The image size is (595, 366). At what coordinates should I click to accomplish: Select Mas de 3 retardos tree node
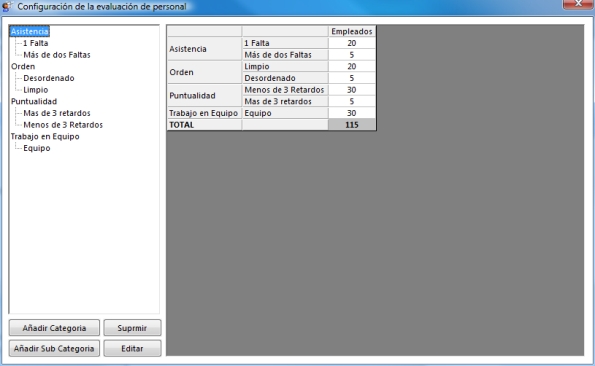[57, 113]
